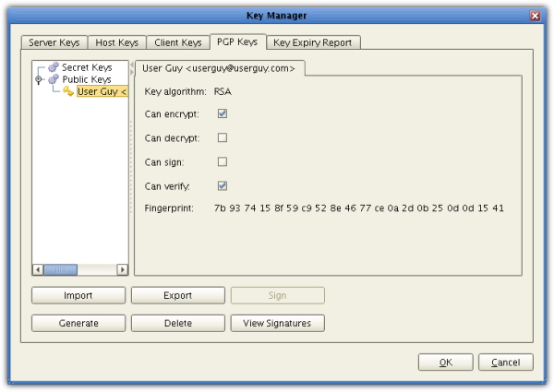Go to the Client Keys tab
The image size is (554, 392).
tap(177, 42)
